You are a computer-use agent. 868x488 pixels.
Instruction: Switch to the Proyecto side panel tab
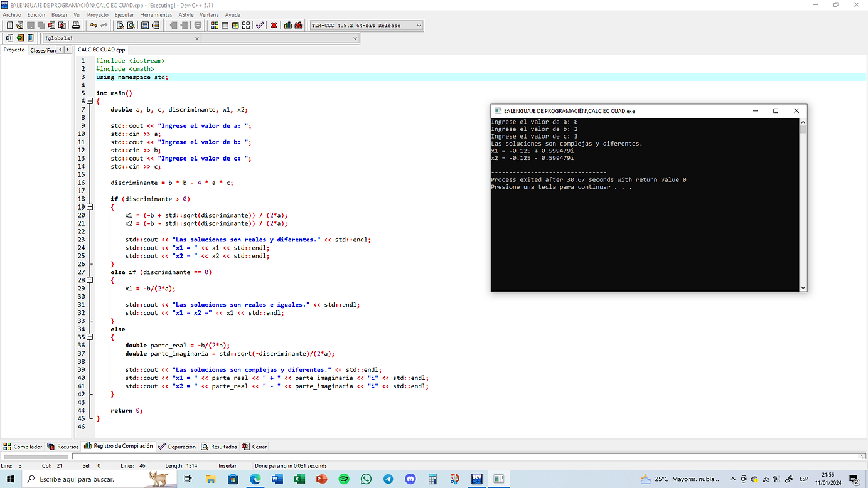(14, 50)
